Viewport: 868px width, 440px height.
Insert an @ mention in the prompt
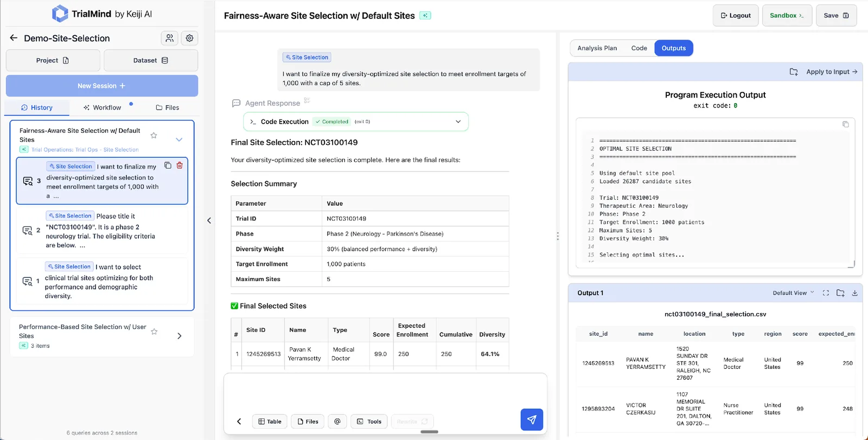tap(337, 422)
